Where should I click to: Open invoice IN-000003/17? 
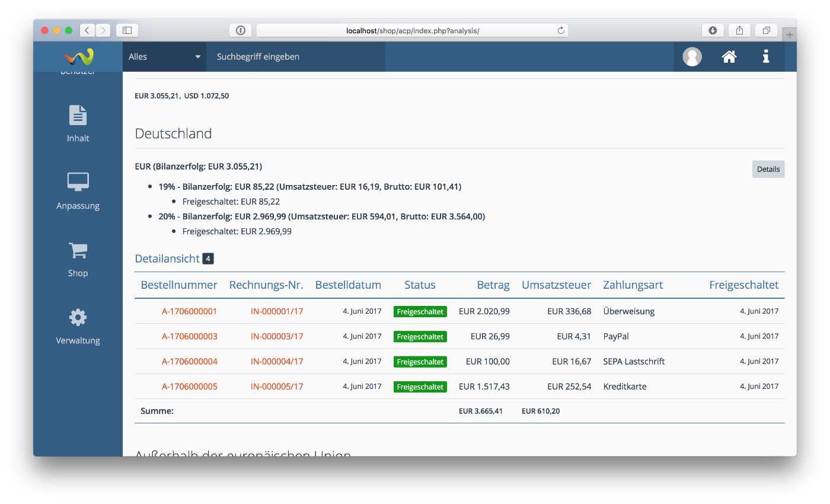277,336
